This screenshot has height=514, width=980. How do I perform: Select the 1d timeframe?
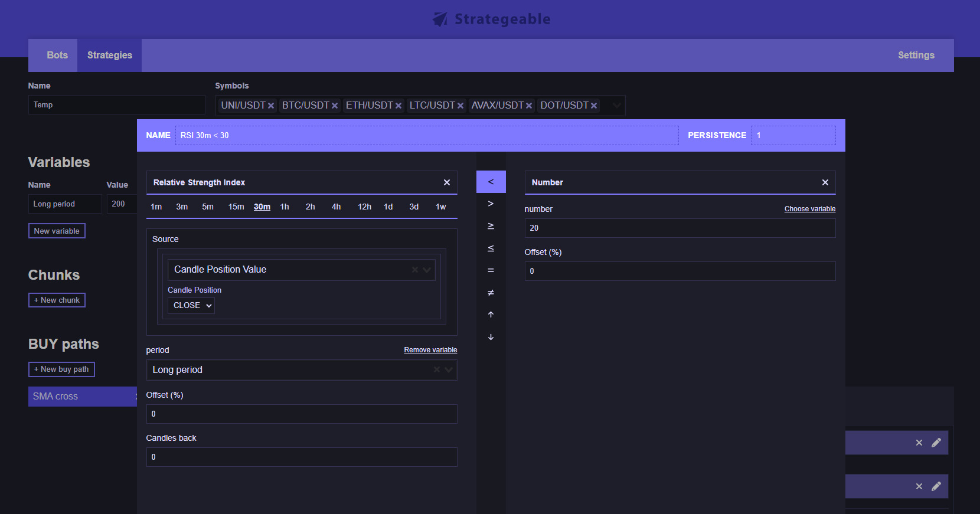tap(388, 207)
